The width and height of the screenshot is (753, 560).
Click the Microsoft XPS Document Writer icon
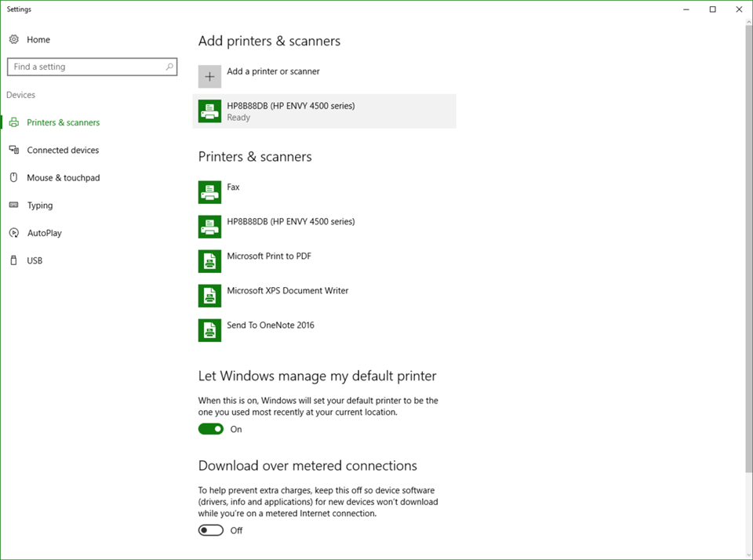click(x=209, y=296)
